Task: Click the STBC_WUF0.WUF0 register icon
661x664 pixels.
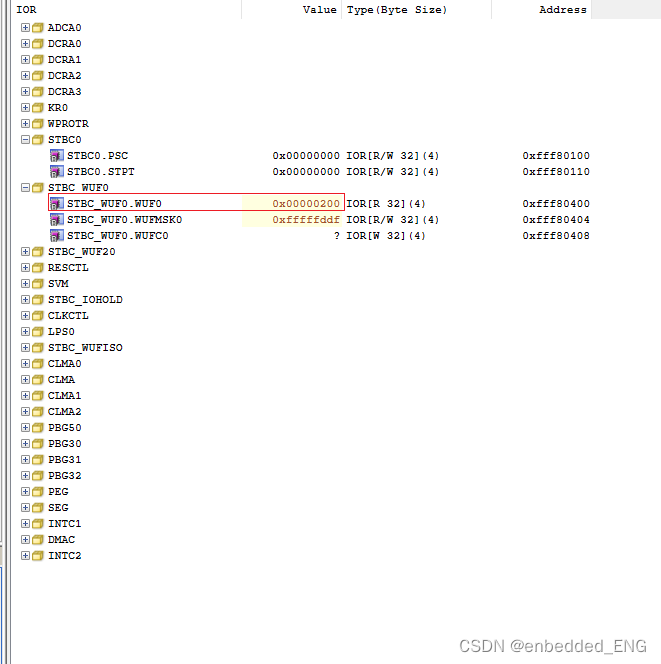Action: [56, 204]
